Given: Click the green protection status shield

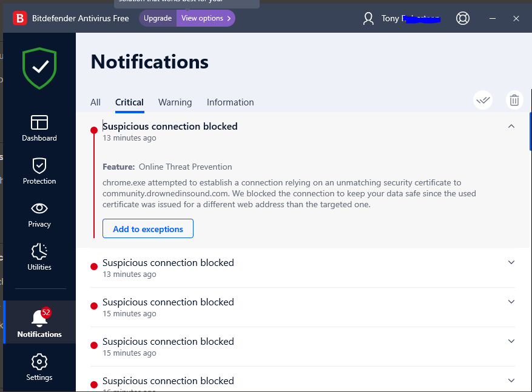Looking at the screenshot, I should [39, 68].
